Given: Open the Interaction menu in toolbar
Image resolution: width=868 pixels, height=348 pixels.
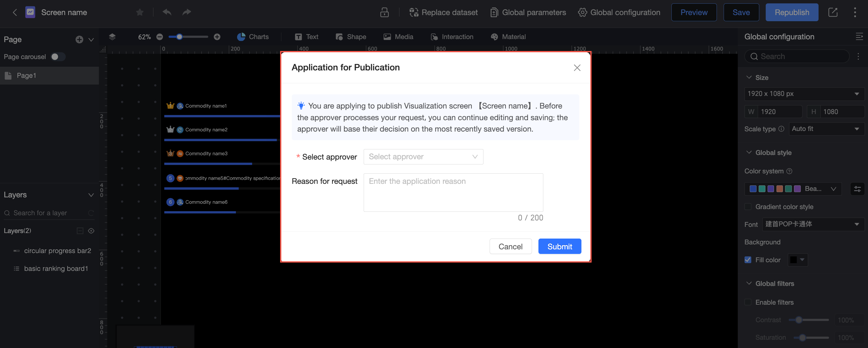Looking at the screenshot, I should click(452, 37).
